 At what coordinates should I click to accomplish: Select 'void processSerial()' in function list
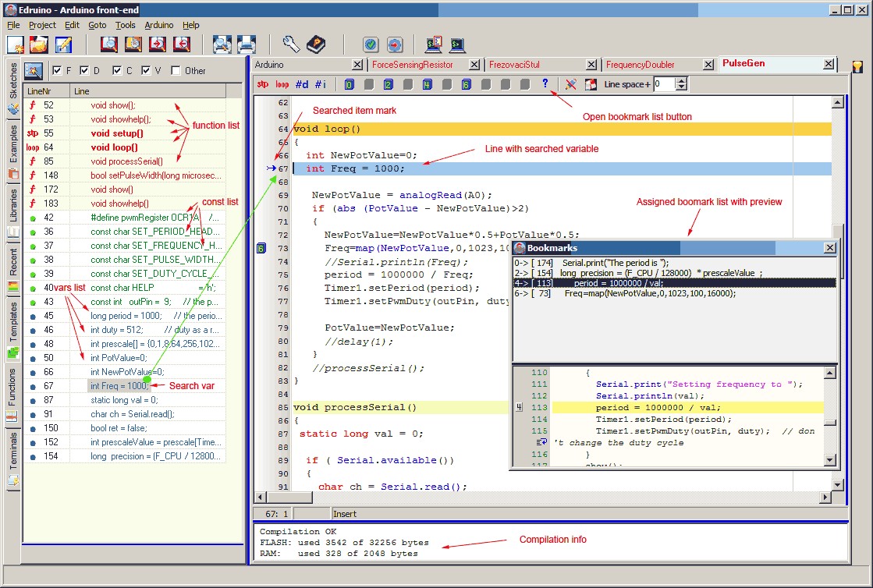click(x=126, y=161)
